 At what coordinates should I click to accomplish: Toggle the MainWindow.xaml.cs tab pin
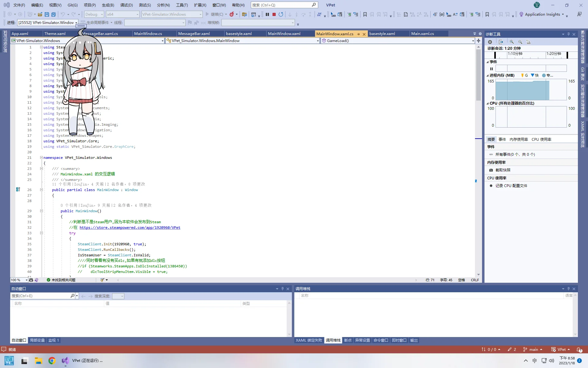(x=358, y=34)
